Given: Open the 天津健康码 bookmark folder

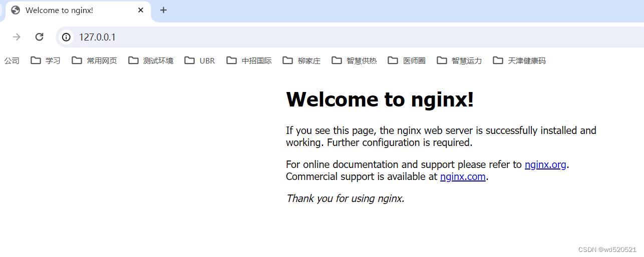Looking at the screenshot, I should point(519,60).
